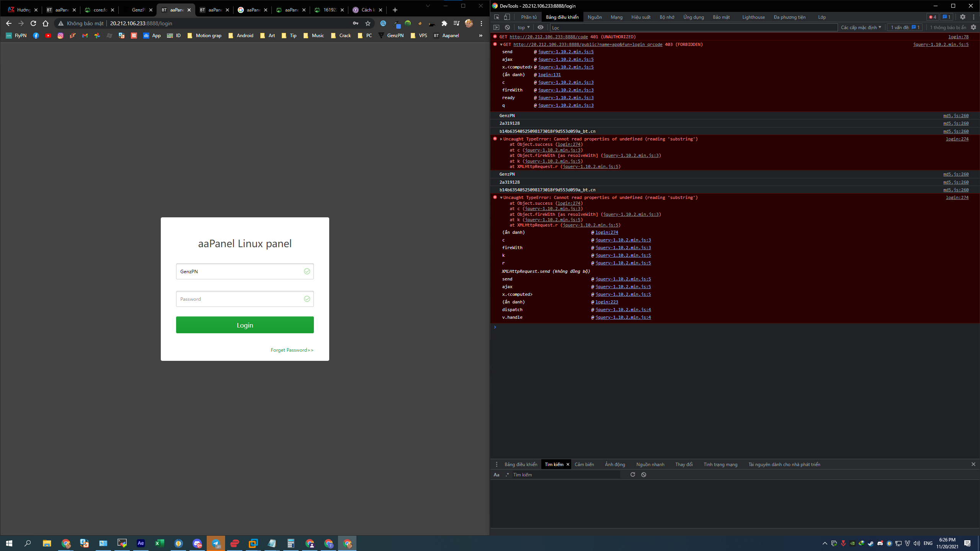The height and width of the screenshot is (551, 980).
Task: Click the Forget Password link
Action: tap(292, 350)
